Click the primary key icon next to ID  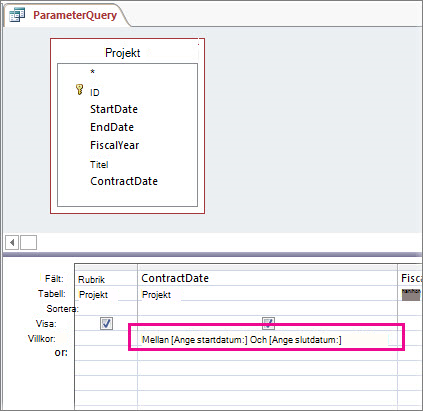pos(79,90)
